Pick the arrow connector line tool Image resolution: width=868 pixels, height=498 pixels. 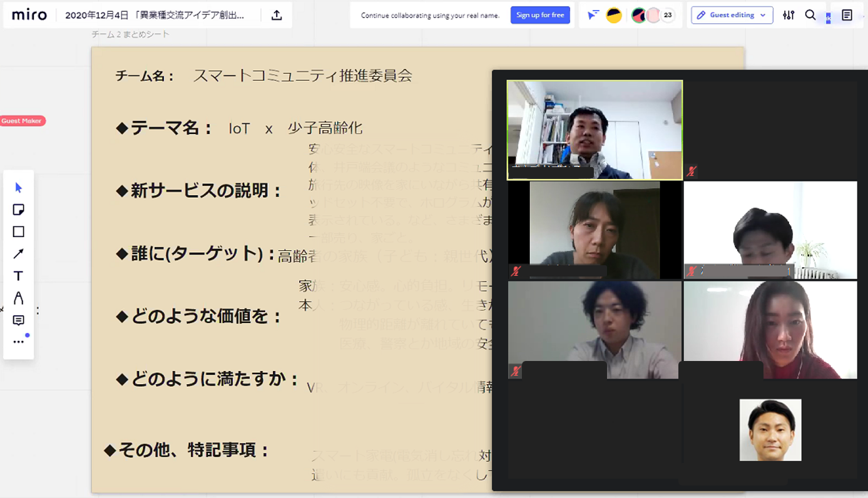pyautogui.click(x=18, y=253)
